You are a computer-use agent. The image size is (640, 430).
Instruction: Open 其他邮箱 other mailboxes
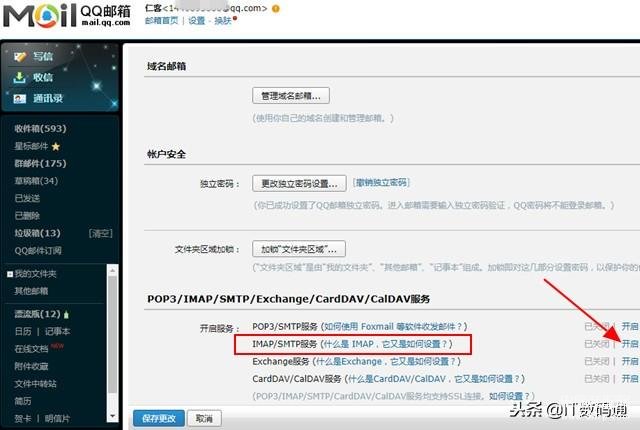click(31, 291)
